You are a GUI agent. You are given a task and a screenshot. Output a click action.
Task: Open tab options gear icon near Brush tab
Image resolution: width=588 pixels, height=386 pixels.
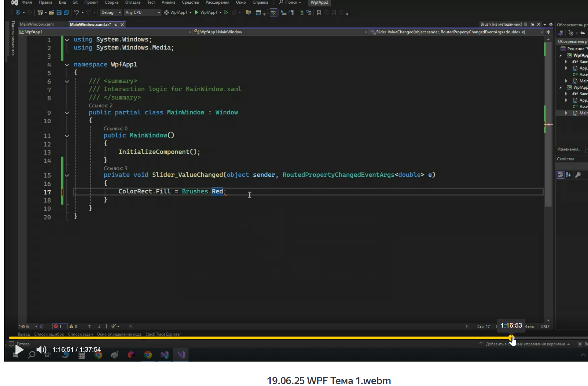pyautogui.click(x=551, y=24)
